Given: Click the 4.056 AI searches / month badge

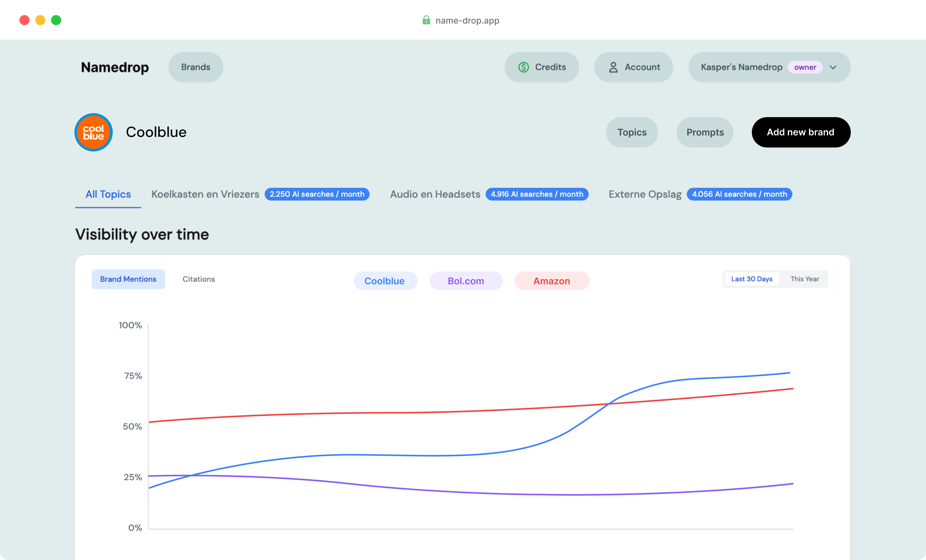Looking at the screenshot, I should point(740,194).
